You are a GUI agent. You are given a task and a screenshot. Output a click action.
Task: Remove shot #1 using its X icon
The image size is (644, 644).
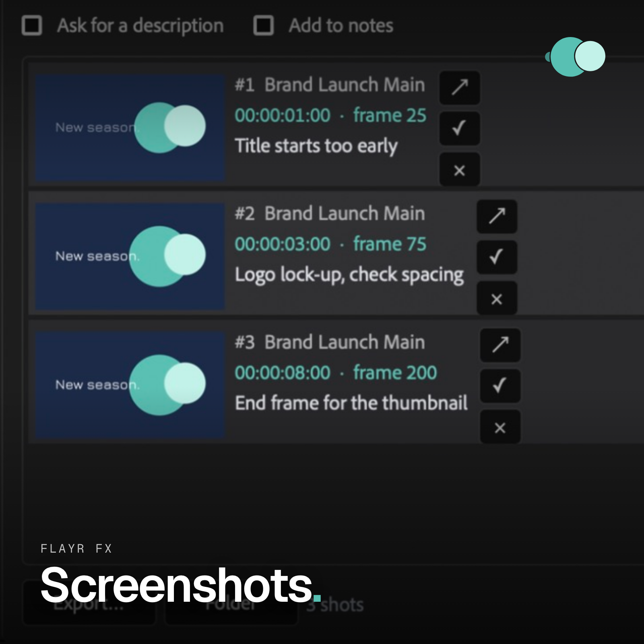(460, 169)
